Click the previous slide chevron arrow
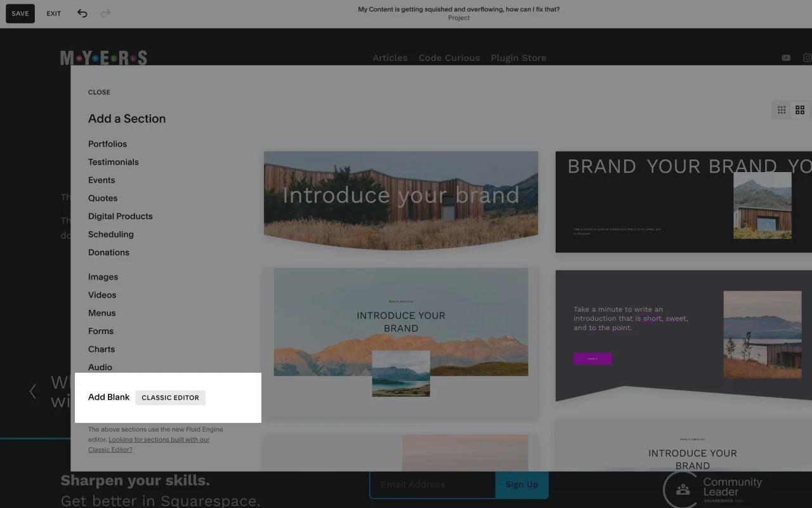Image resolution: width=812 pixels, height=508 pixels. click(x=33, y=391)
